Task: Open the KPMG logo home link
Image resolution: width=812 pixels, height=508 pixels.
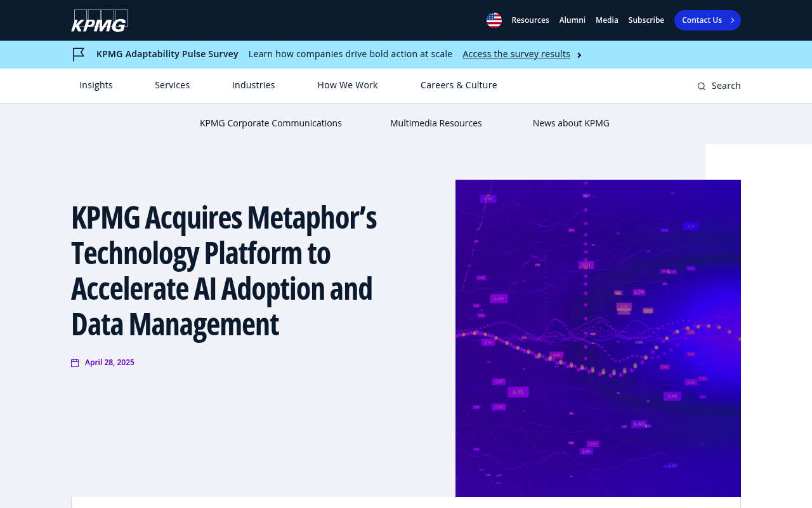Action: coord(100,20)
